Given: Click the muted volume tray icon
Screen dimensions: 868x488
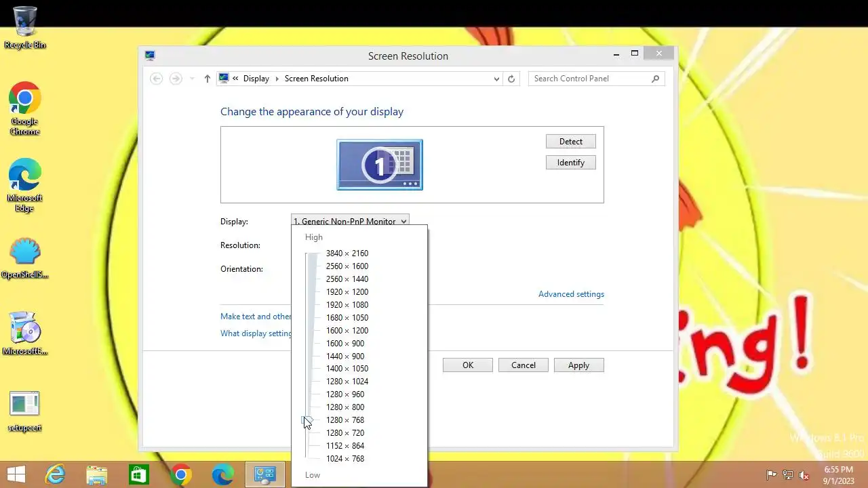Looking at the screenshot, I should [804, 475].
